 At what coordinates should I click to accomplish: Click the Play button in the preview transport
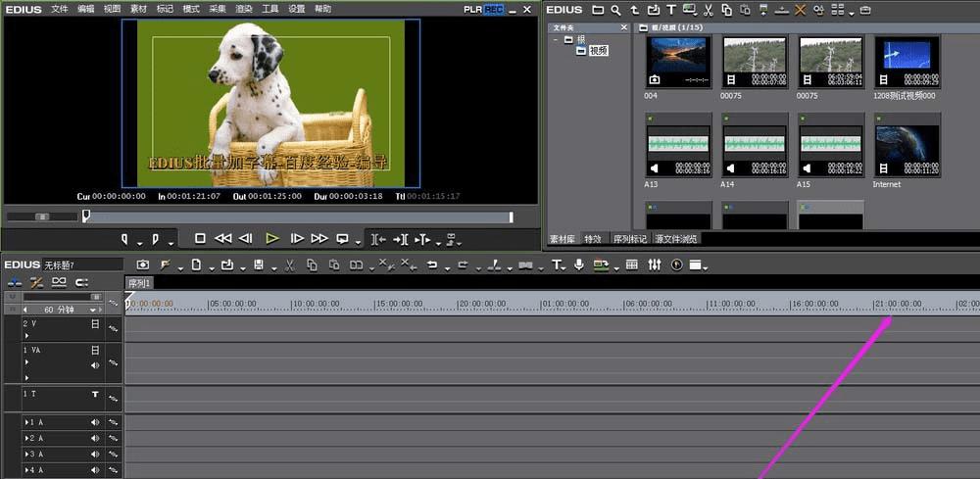pos(272,238)
